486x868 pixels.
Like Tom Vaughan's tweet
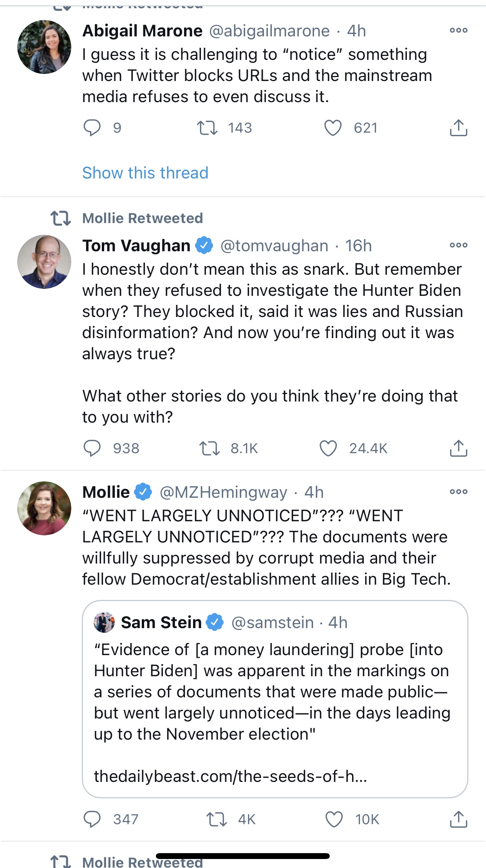click(328, 448)
